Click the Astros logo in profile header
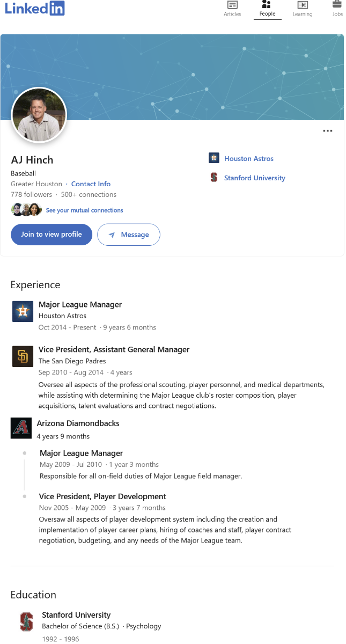This screenshot has height=644, width=346. coord(214,158)
